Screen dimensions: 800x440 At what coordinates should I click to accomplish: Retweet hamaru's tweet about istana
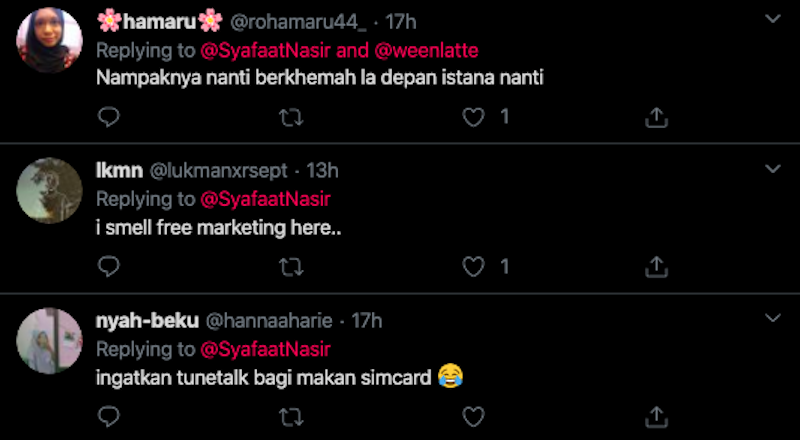click(291, 118)
